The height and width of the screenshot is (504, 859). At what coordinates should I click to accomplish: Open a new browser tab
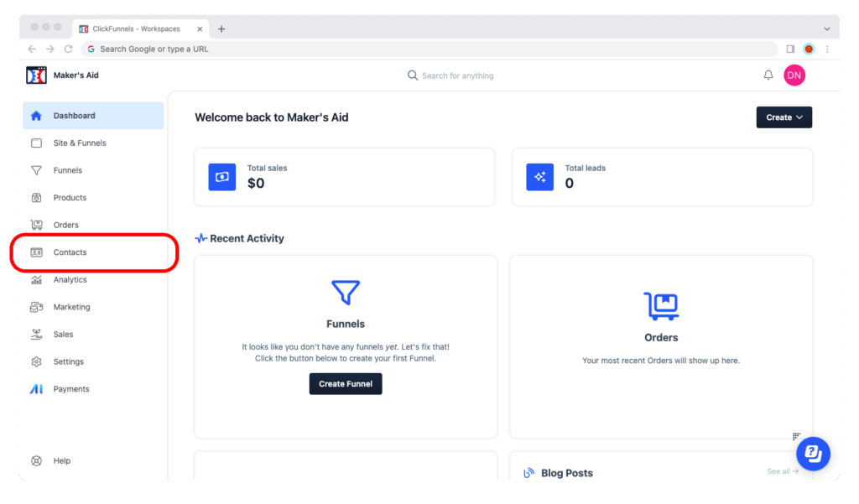221,29
